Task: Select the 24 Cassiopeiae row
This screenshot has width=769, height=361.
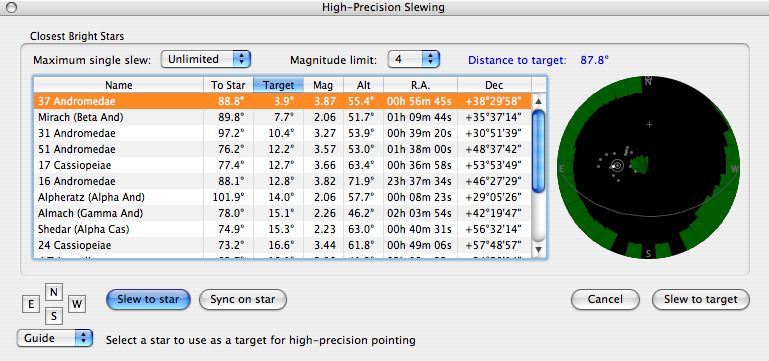Action: click(282, 245)
